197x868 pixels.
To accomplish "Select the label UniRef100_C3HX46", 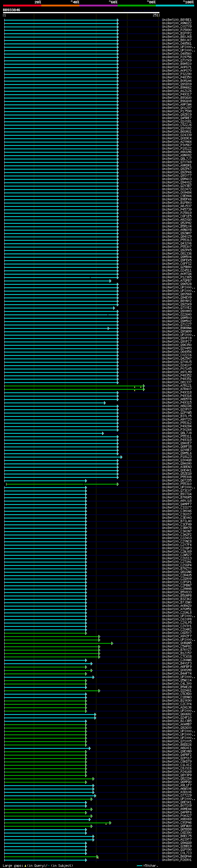I will 177,511.
